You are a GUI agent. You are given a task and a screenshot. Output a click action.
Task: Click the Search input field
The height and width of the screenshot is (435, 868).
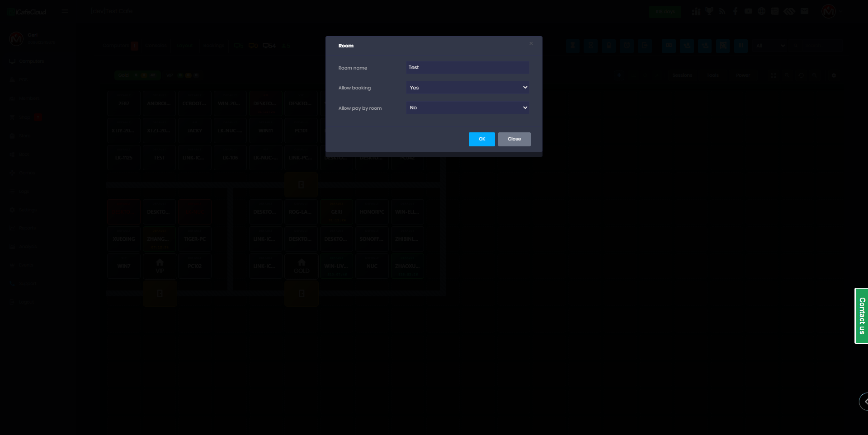[821, 46]
